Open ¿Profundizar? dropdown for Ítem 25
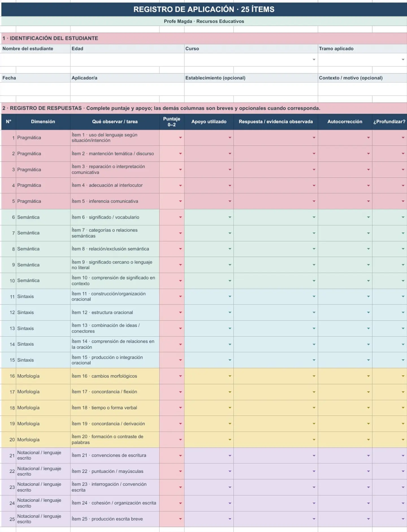 coord(403,519)
